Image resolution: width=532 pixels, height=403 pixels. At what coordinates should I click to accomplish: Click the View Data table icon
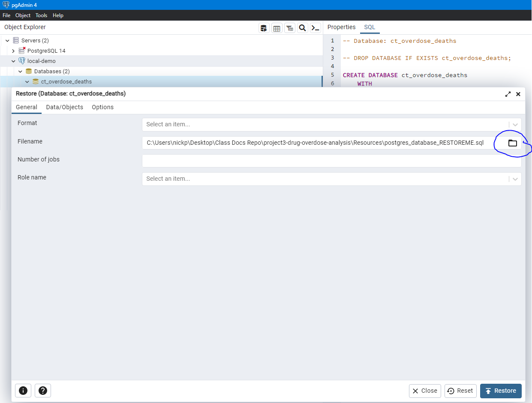pos(277,28)
